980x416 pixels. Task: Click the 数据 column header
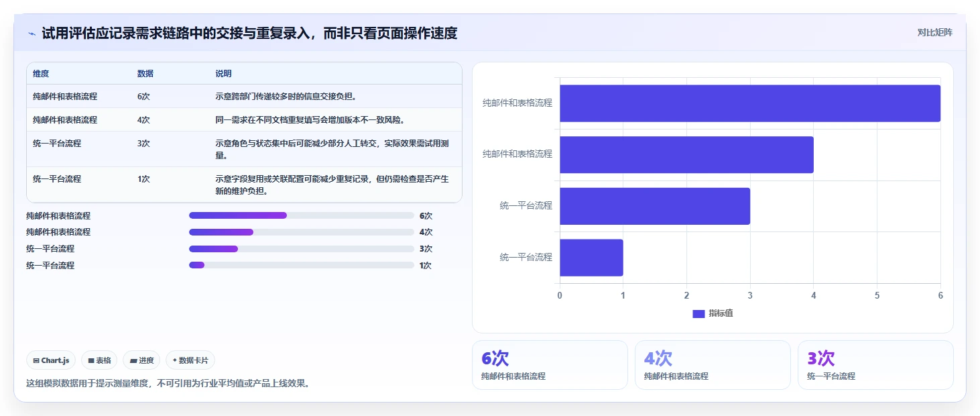pyautogui.click(x=145, y=74)
